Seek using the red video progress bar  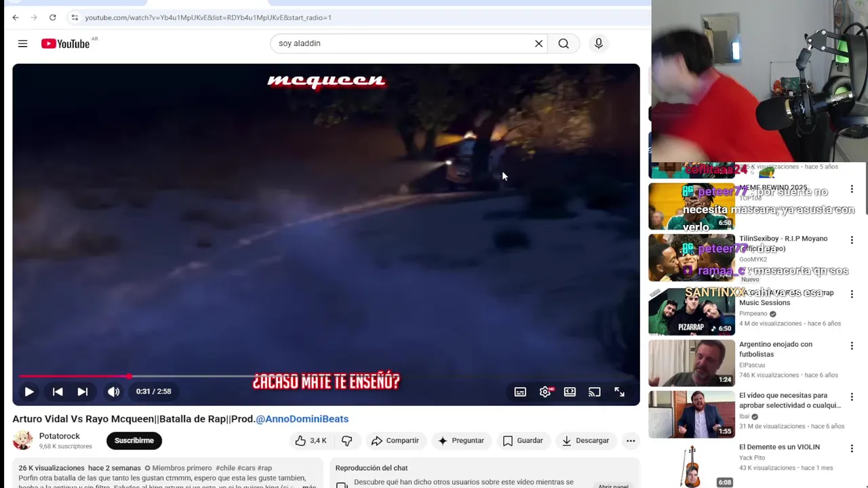326,376
